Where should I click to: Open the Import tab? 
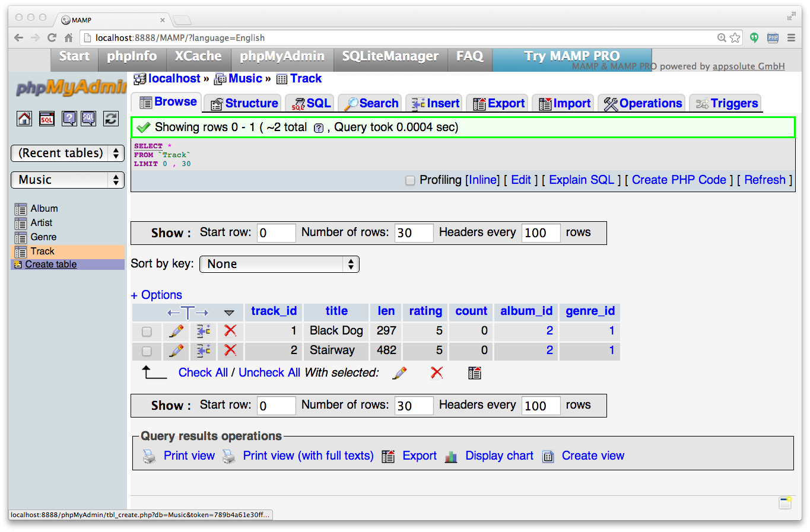coord(564,103)
